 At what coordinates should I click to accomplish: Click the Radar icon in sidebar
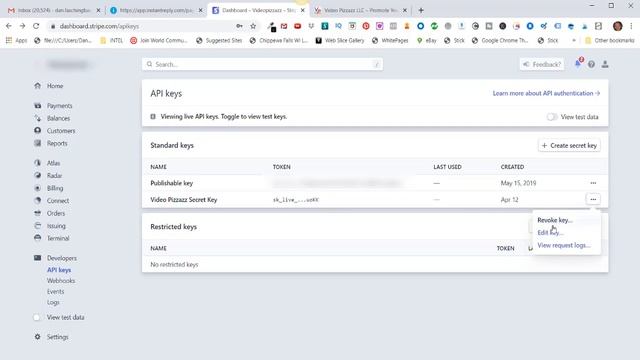click(38, 176)
